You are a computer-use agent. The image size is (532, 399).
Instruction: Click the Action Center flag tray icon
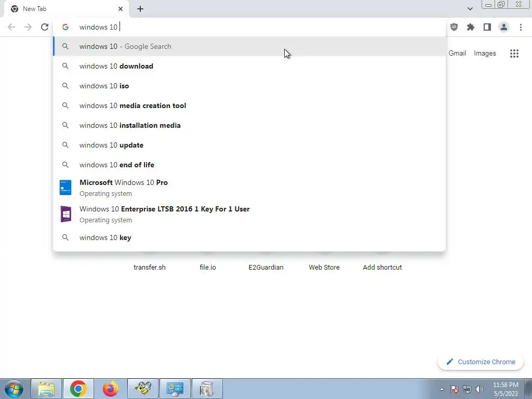point(455,389)
